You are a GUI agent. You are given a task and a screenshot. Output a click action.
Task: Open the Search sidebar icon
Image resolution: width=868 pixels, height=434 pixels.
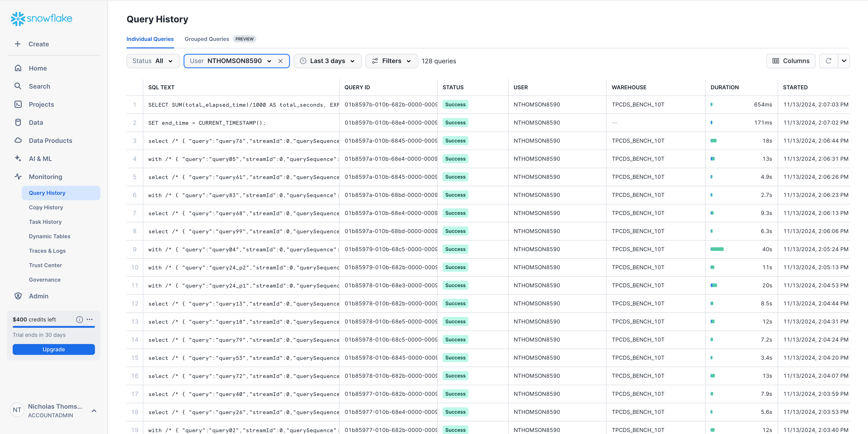(x=18, y=86)
